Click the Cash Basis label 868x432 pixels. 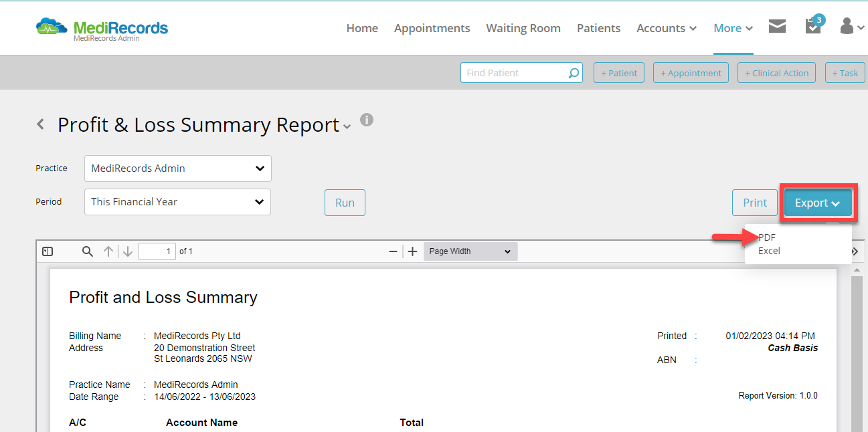pos(793,348)
